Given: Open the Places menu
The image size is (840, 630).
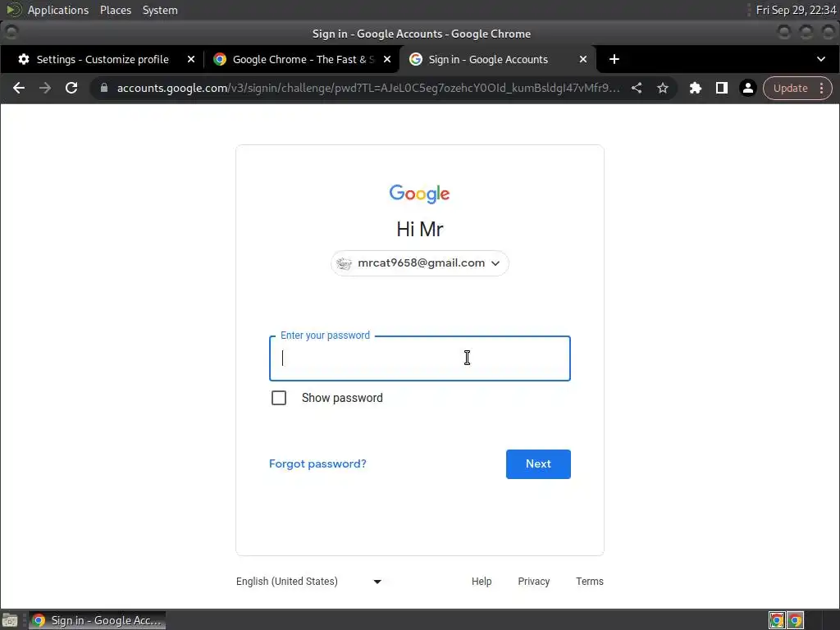Looking at the screenshot, I should pos(115,10).
